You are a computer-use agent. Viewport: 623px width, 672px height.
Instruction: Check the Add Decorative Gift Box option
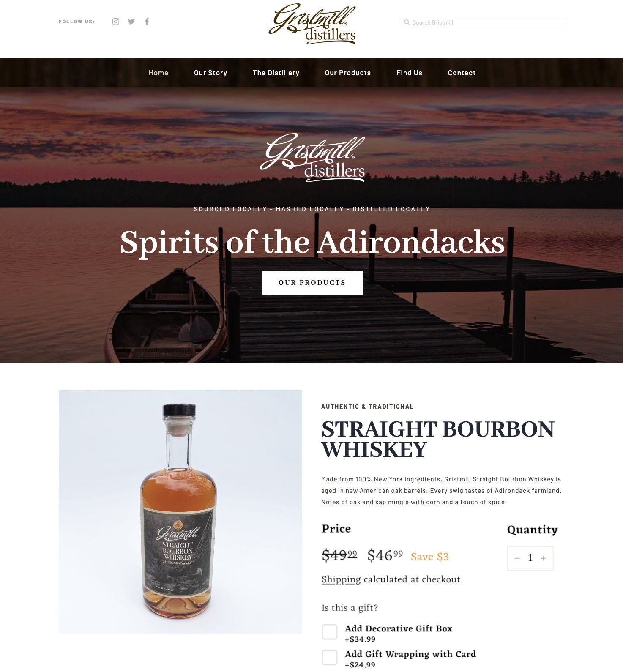pyautogui.click(x=330, y=632)
